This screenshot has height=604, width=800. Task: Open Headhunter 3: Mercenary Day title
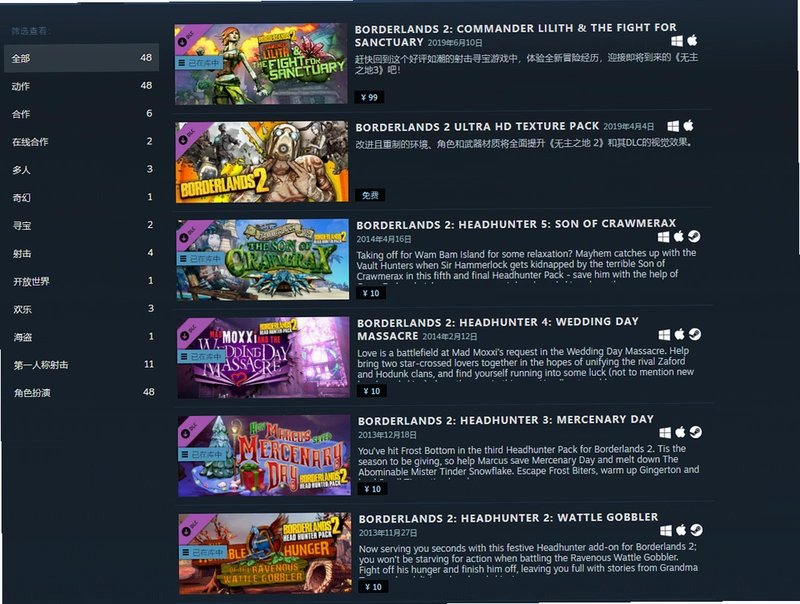(x=506, y=420)
